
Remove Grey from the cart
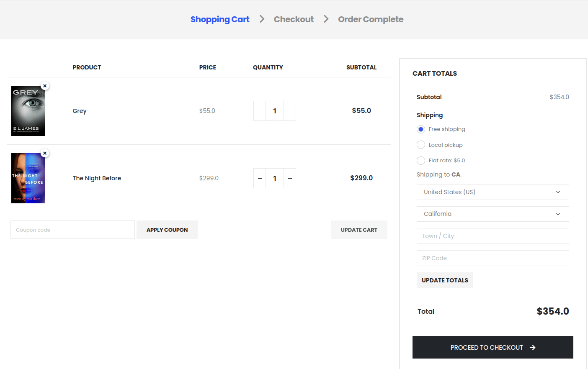point(45,86)
